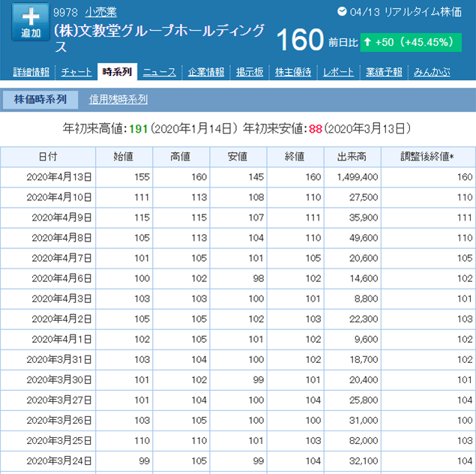Click the large current price 160
476x474 pixels.
coord(301,40)
